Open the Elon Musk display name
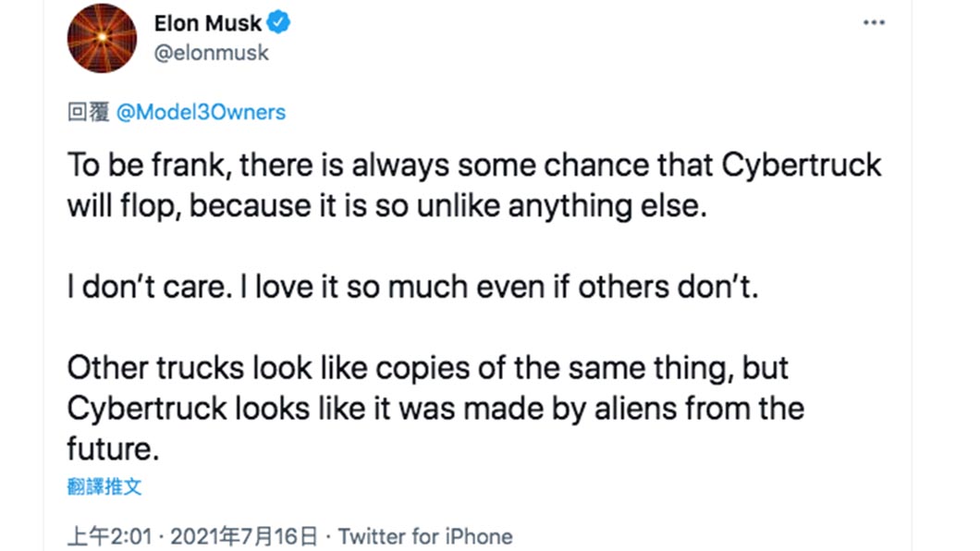980x551 pixels. click(207, 23)
